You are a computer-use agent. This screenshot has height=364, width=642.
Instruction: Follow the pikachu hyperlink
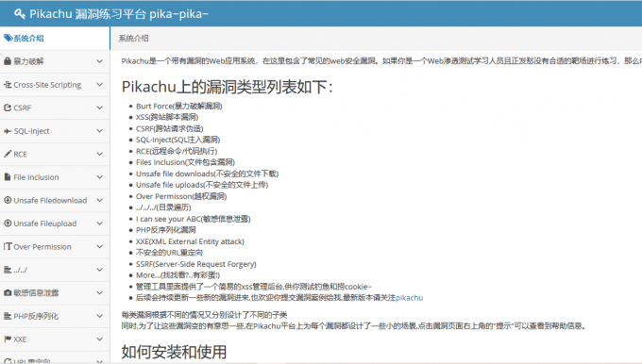click(409, 298)
